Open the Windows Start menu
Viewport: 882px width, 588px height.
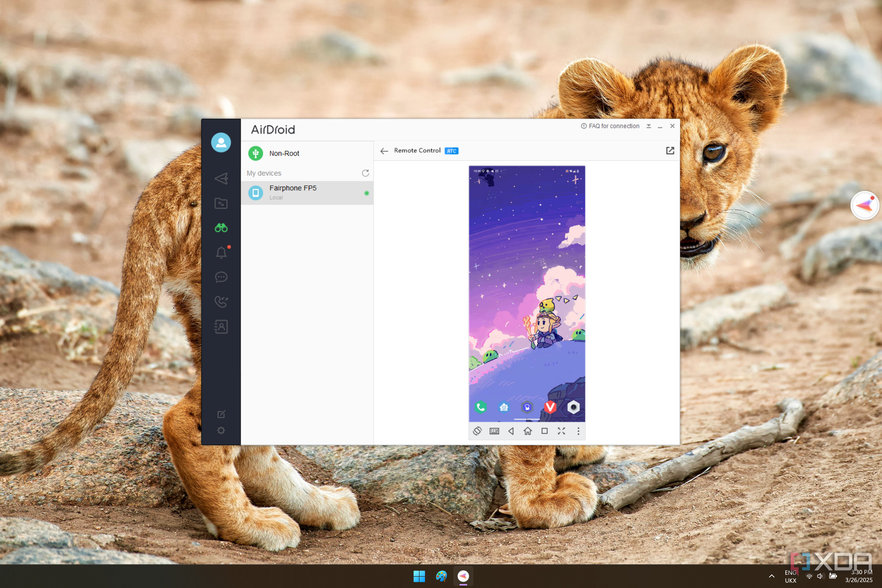pos(419,576)
